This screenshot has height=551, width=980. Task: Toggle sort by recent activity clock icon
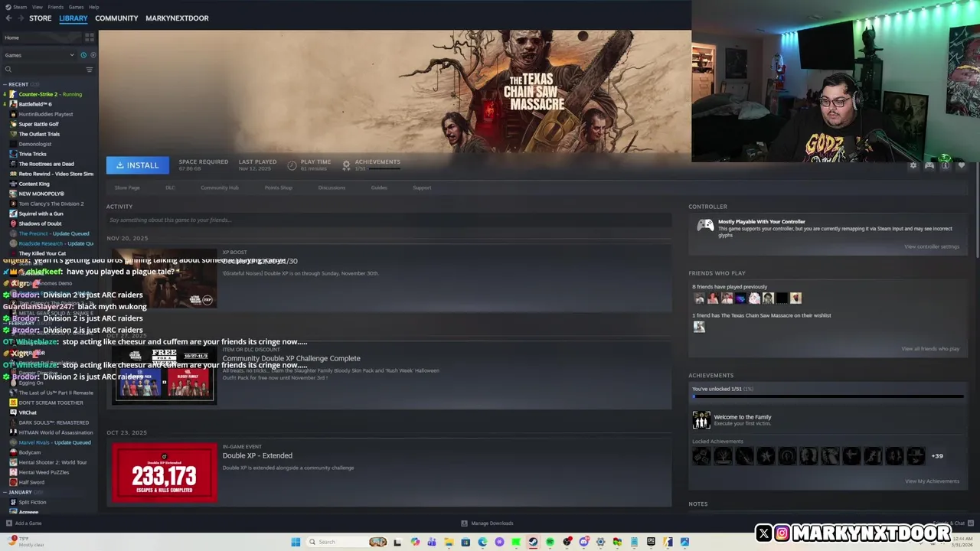click(x=83, y=55)
